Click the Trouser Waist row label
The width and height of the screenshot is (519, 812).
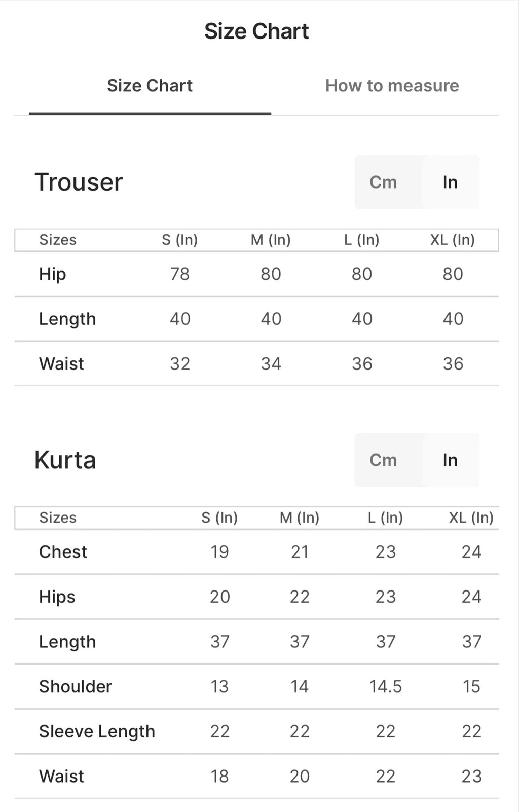pos(61,363)
